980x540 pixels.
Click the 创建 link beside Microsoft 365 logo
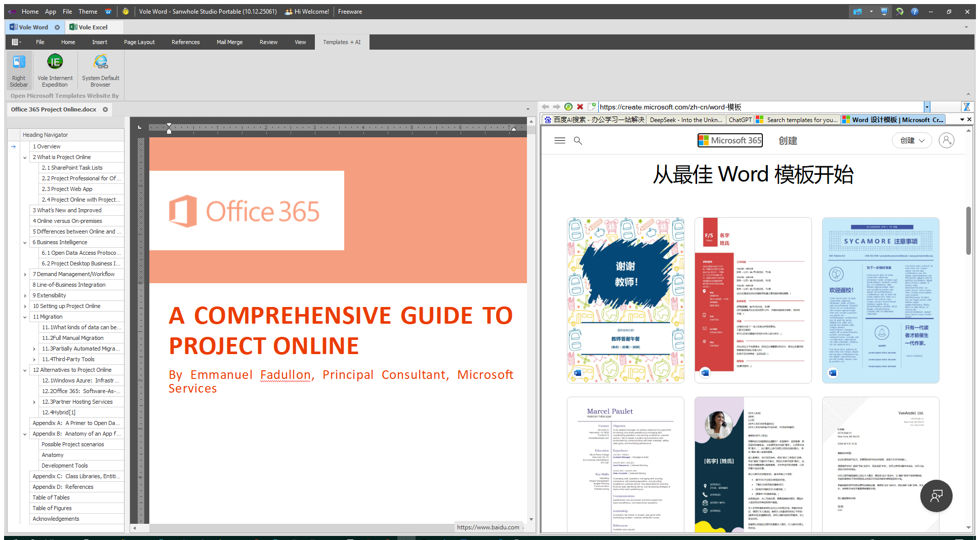[x=788, y=141]
